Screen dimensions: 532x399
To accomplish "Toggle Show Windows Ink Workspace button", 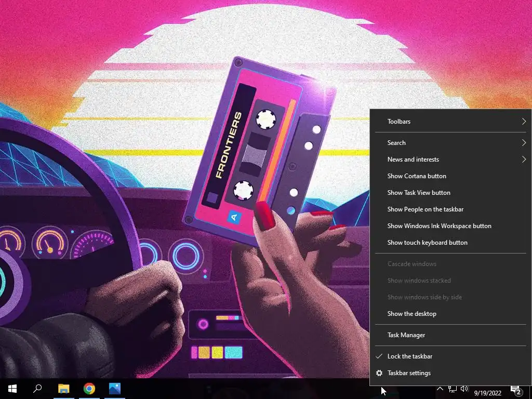I will [450, 226].
